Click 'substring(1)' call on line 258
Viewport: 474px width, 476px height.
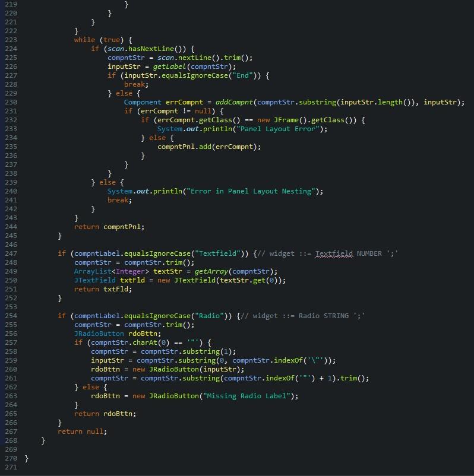(207, 351)
